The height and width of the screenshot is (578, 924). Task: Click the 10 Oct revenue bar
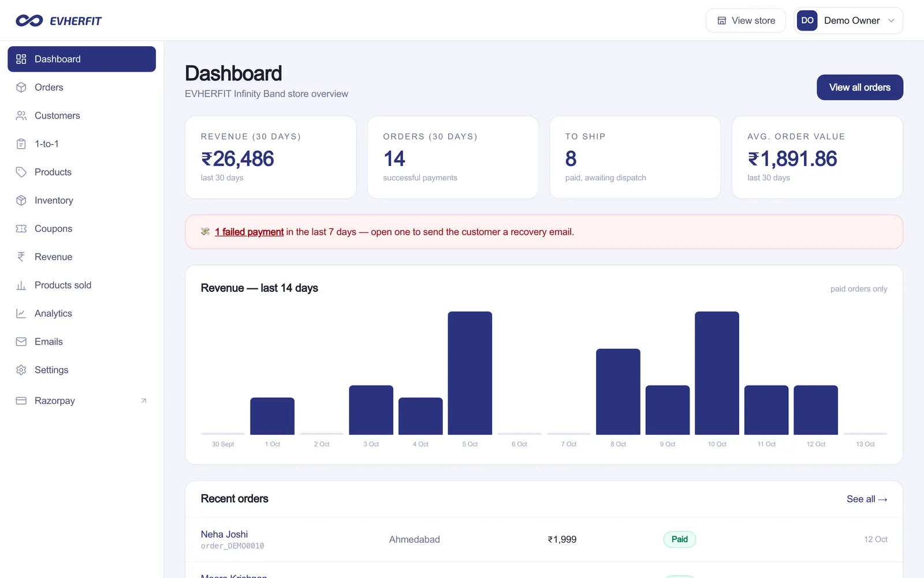click(717, 373)
